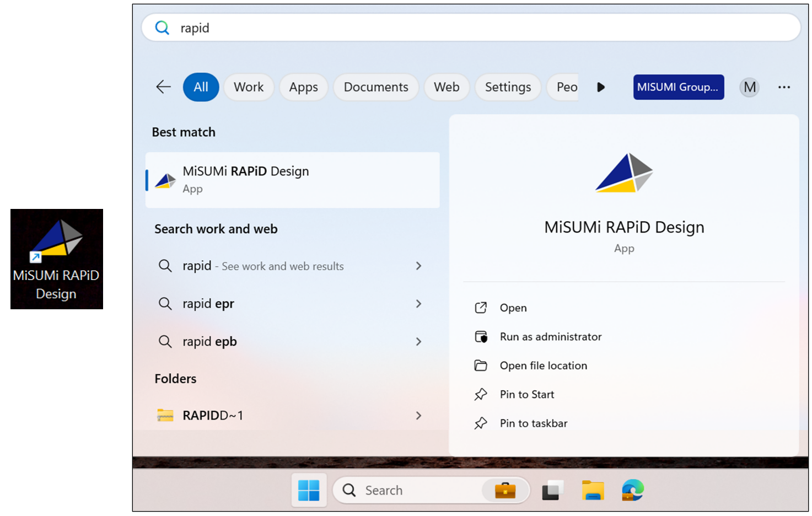Click the back arrow in search panel

tap(163, 87)
